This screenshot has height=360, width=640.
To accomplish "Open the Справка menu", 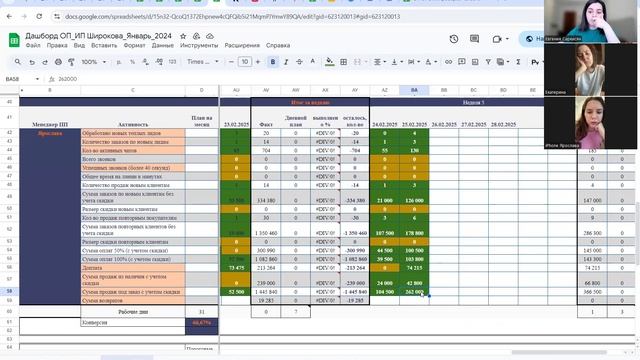I will pyautogui.click(x=278, y=45).
